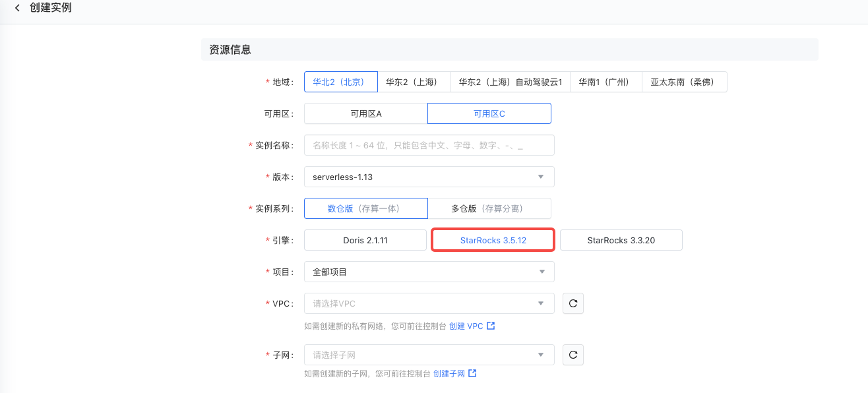Open the external link icon beside 创建 VPC
This screenshot has width=868, height=393.
coord(491,326)
